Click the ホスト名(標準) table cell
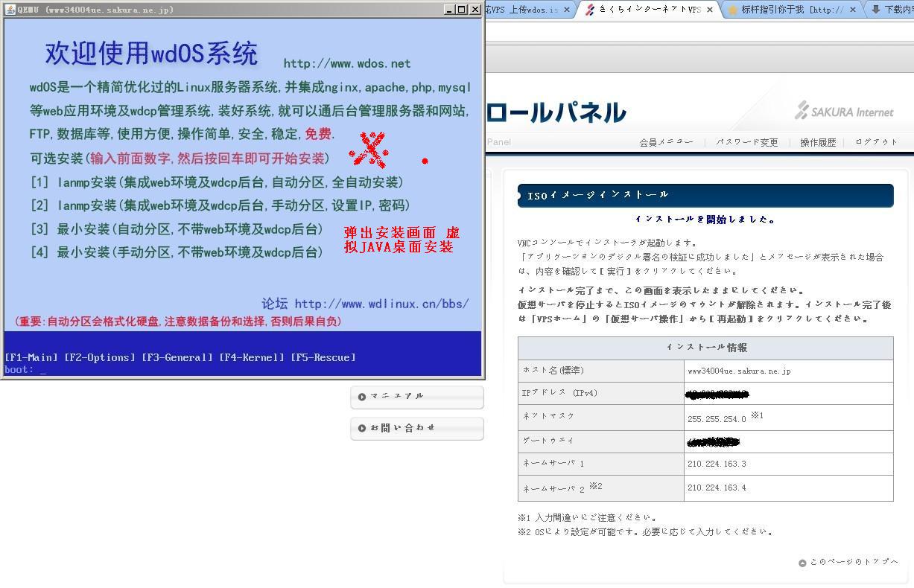The height and width of the screenshot is (588, 914). coord(601,371)
